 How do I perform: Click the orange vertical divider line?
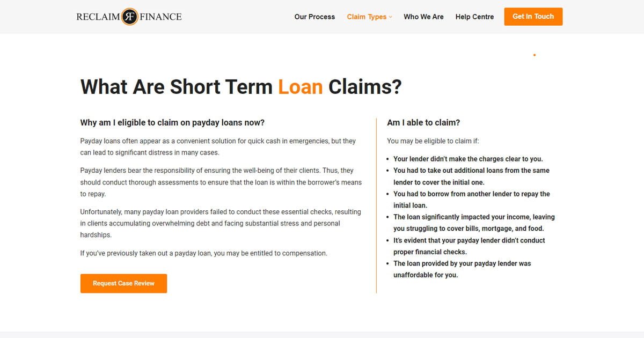pos(376,205)
